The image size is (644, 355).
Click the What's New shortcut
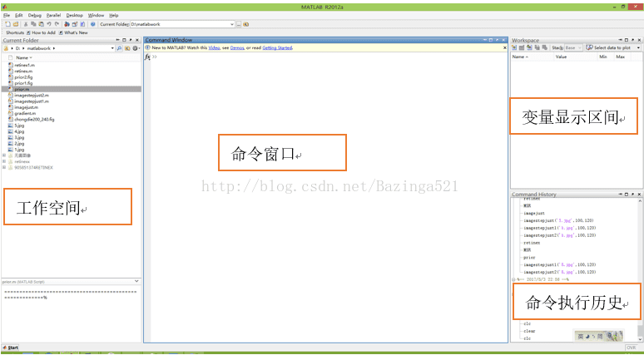tap(73, 32)
